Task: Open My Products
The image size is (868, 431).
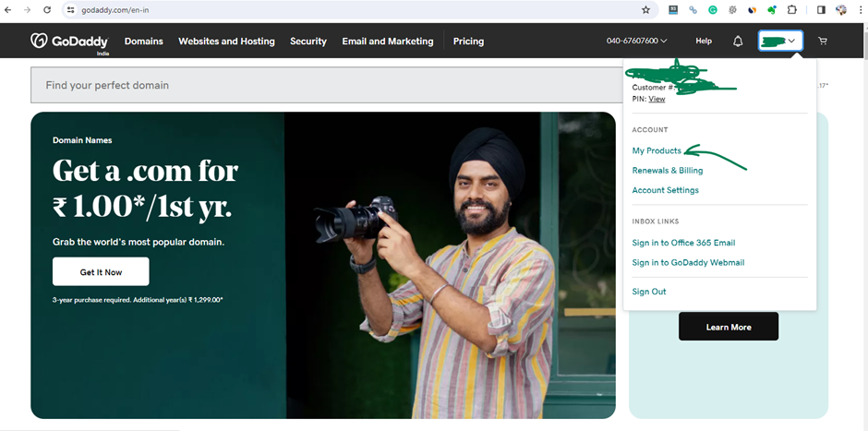Action: click(x=657, y=150)
